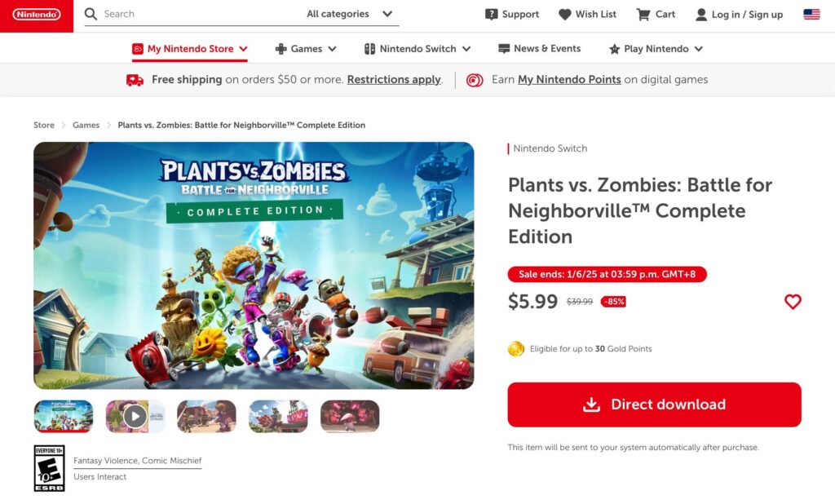
Task: Click the Log in / Sign up user icon
Action: click(701, 14)
